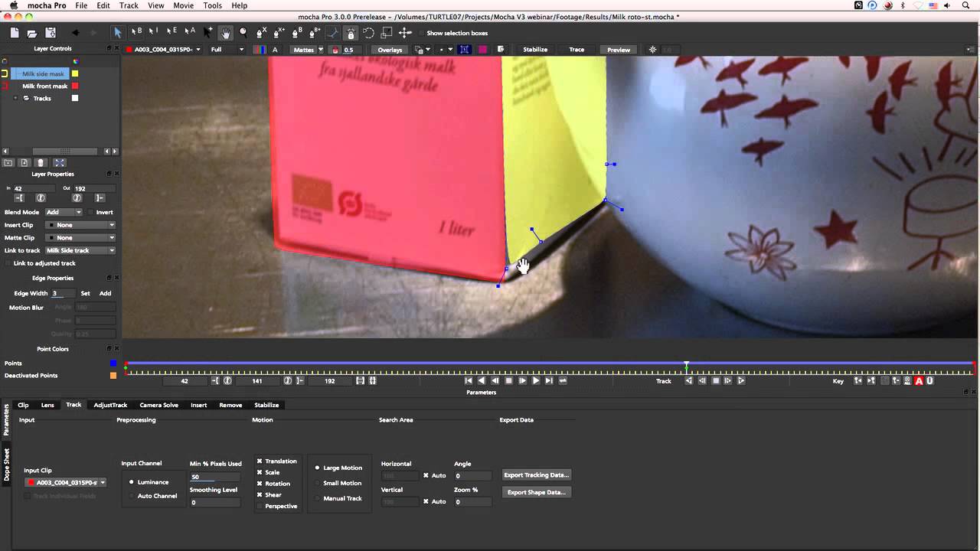Screen dimensions: 980x551
Task: Enable Show selection boxes checkbox
Action: (421, 33)
